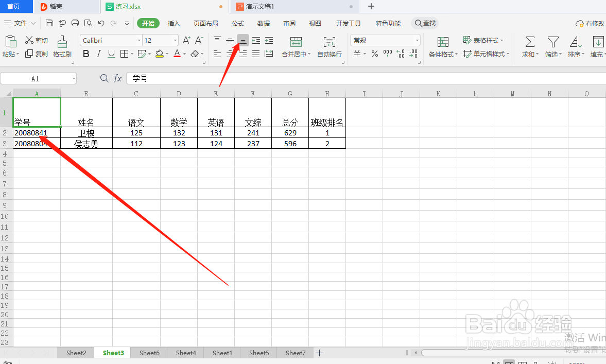Open Print Preview from quick access toolbar
This screenshot has width=606, height=364.
coord(88,23)
